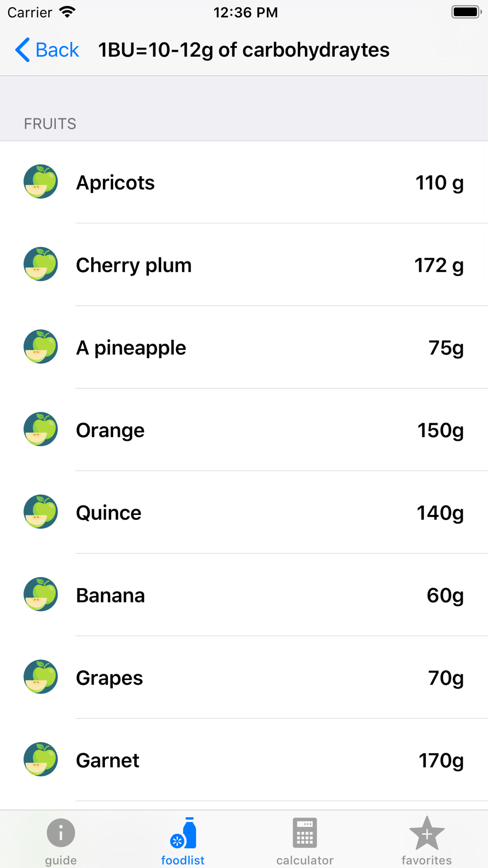The width and height of the screenshot is (488, 868).
Task: Switch to the calculator tab label
Action: pos(305,860)
